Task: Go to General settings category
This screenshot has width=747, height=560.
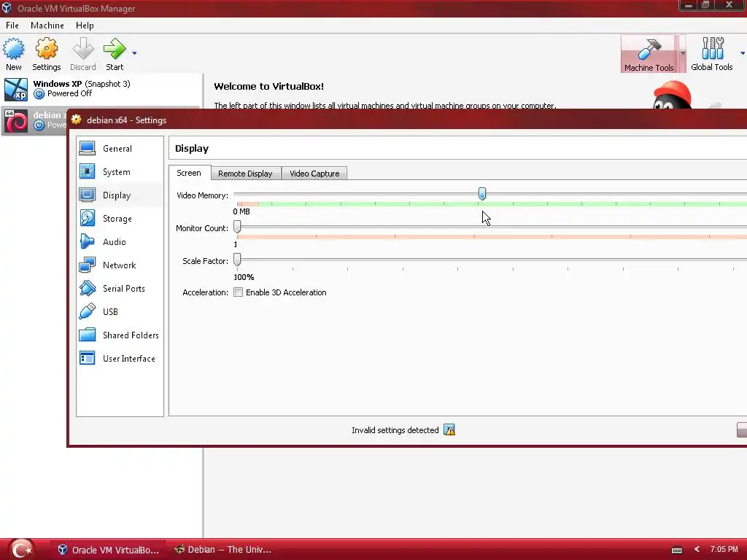Action: (120, 149)
